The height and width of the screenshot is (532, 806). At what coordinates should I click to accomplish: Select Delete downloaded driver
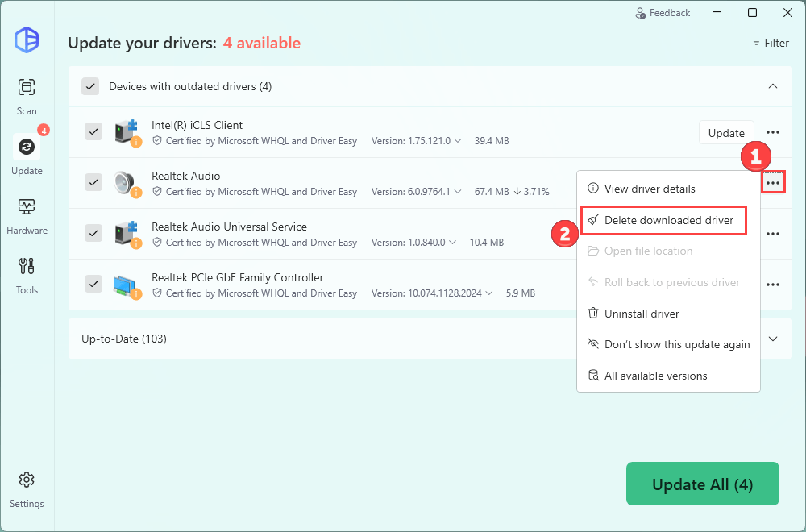coord(668,220)
